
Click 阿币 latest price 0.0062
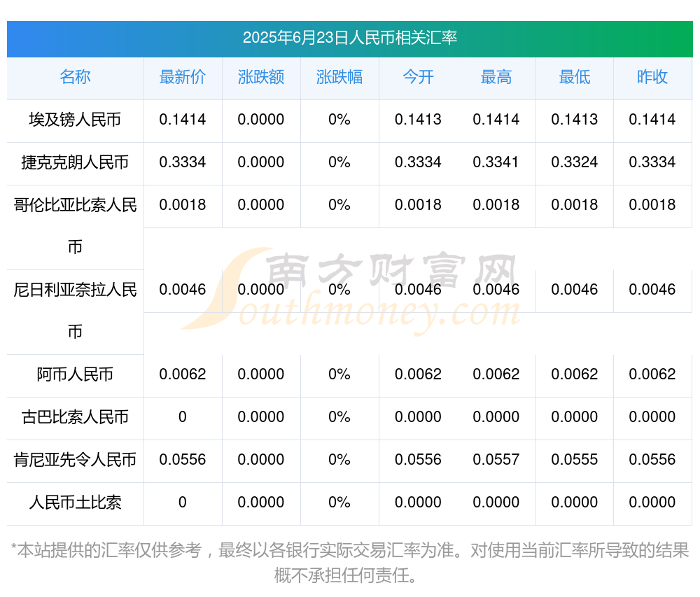[x=183, y=374]
